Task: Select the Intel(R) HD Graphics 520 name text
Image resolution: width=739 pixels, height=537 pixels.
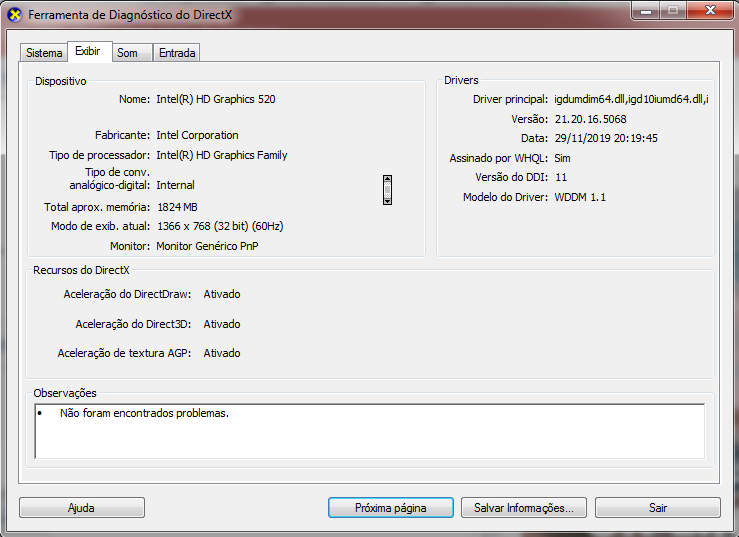Action: click(216, 99)
